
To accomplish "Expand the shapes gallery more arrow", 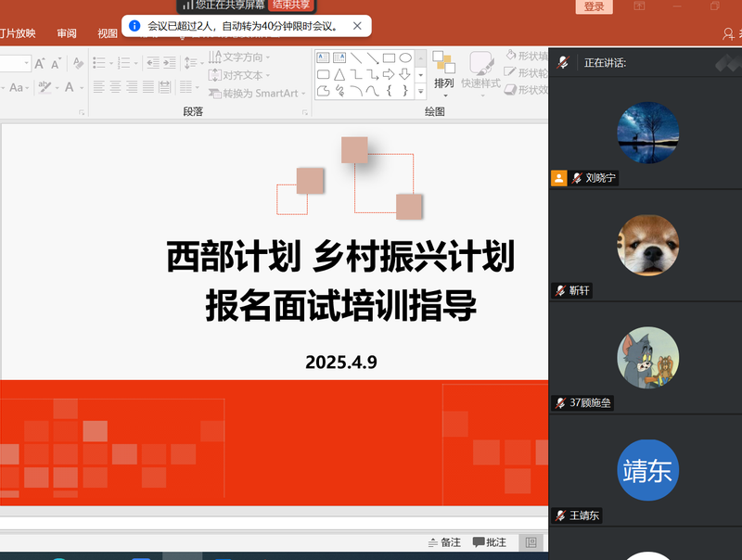I will [421, 91].
